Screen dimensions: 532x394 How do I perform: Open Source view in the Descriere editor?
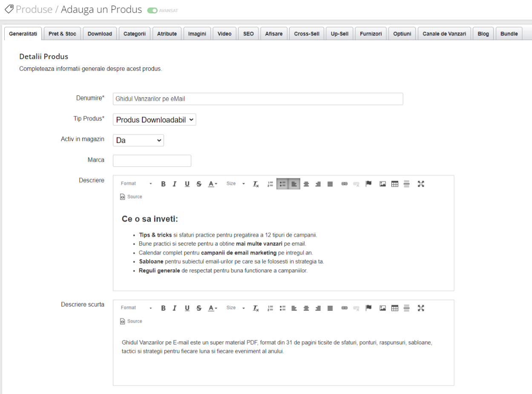pos(131,196)
